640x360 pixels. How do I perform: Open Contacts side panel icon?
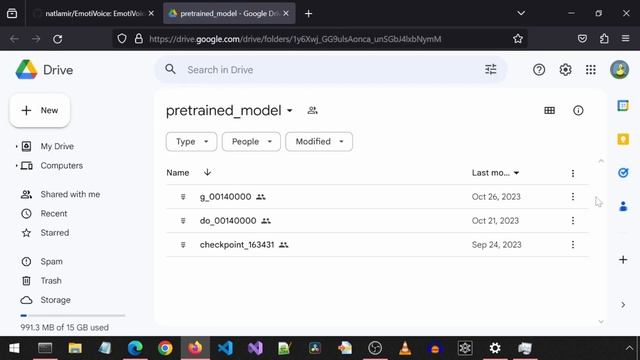click(623, 206)
